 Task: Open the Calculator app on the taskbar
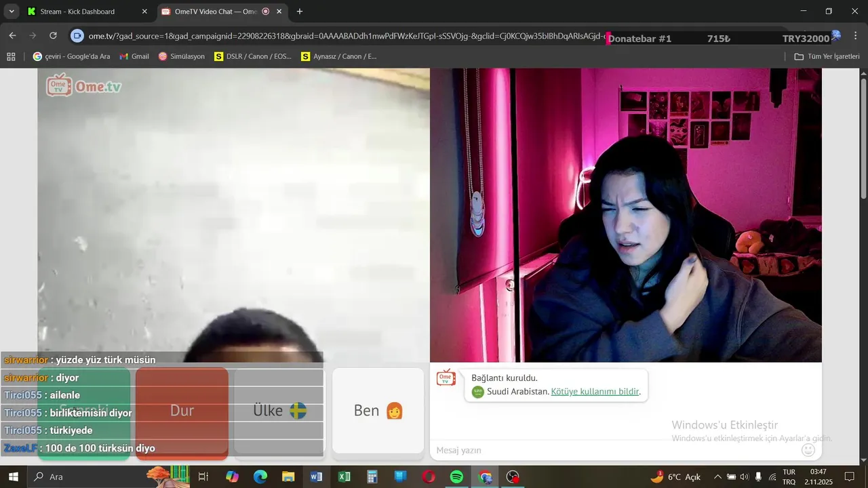(372, 476)
